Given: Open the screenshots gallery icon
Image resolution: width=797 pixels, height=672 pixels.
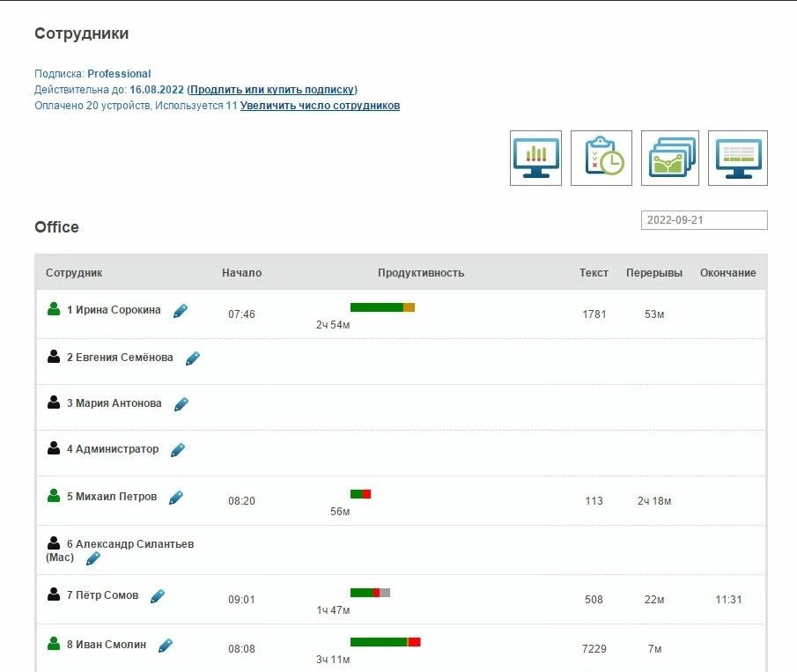Looking at the screenshot, I should pos(669,159).
